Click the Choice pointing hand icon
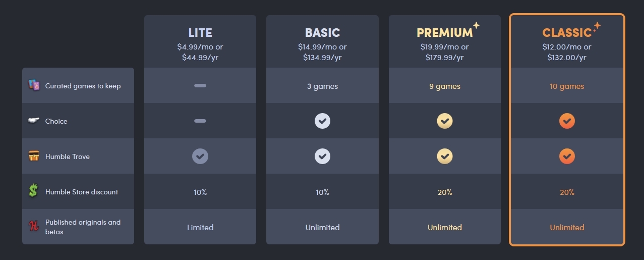This screenshot has height=260, width=644. coord(34,121)
